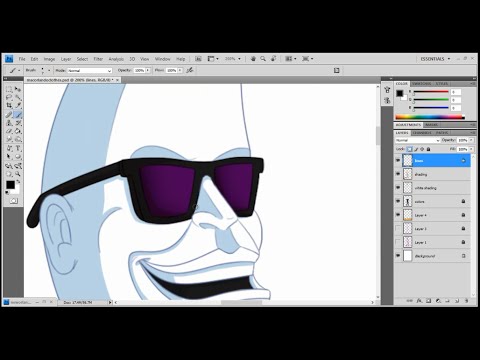480x360 pixels.
Task: Launch Bridge from application bar
Action: [x=198, y=59]
